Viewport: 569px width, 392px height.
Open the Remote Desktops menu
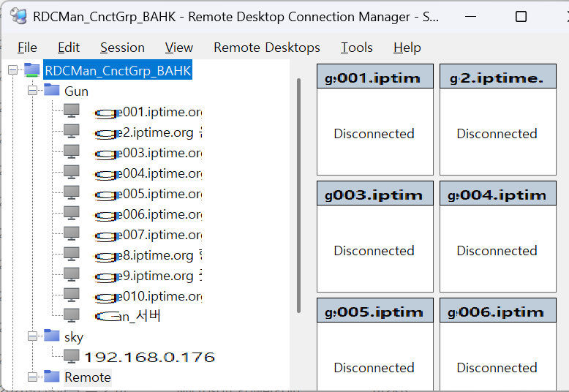pos(267,48)
